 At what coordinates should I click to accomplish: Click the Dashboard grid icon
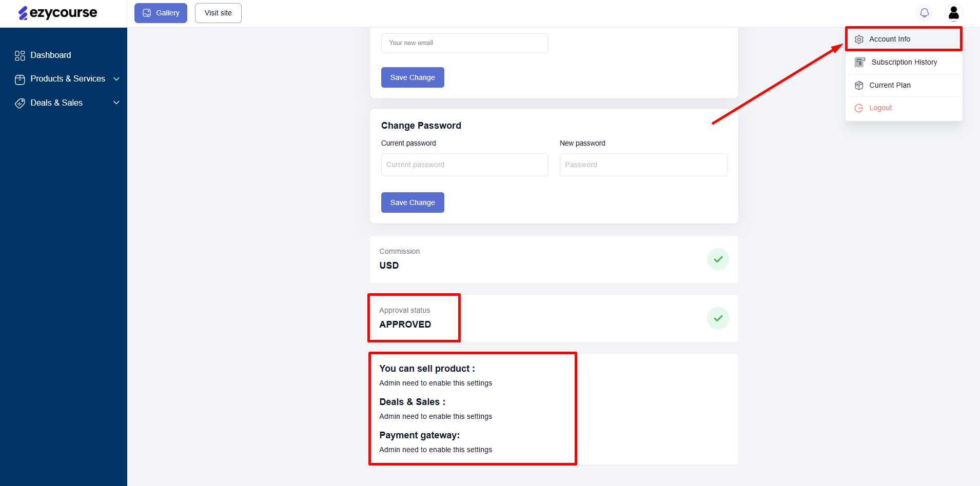pos(20,55)
